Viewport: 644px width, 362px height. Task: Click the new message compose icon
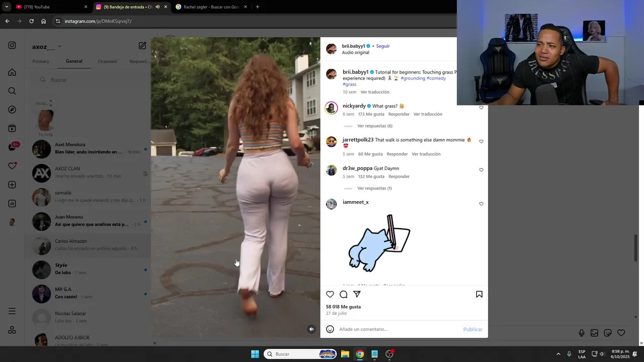click(x=142, y=46)
